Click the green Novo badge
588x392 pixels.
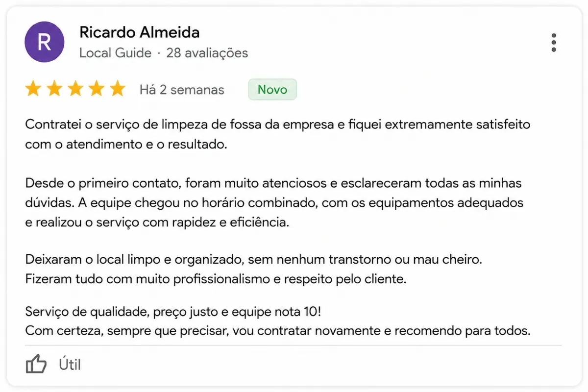272,90
